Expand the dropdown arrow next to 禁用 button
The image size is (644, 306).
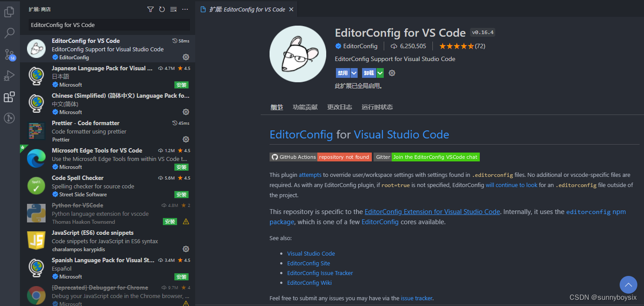pos(354,73)
